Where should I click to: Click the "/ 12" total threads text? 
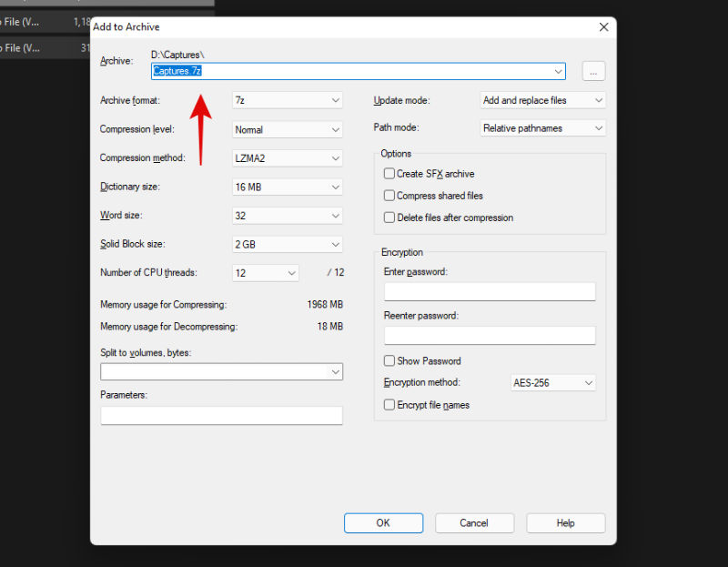click(336, 273)
